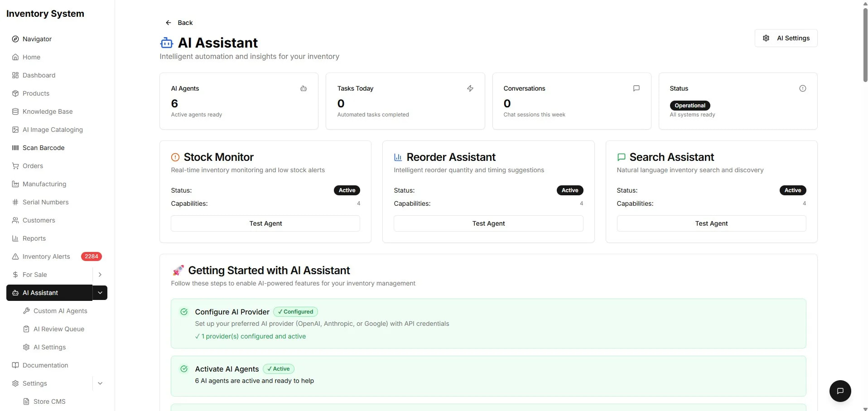Click the scrollbar down arrow
This screenshot has height=411, width=868.
coord(865,409)
